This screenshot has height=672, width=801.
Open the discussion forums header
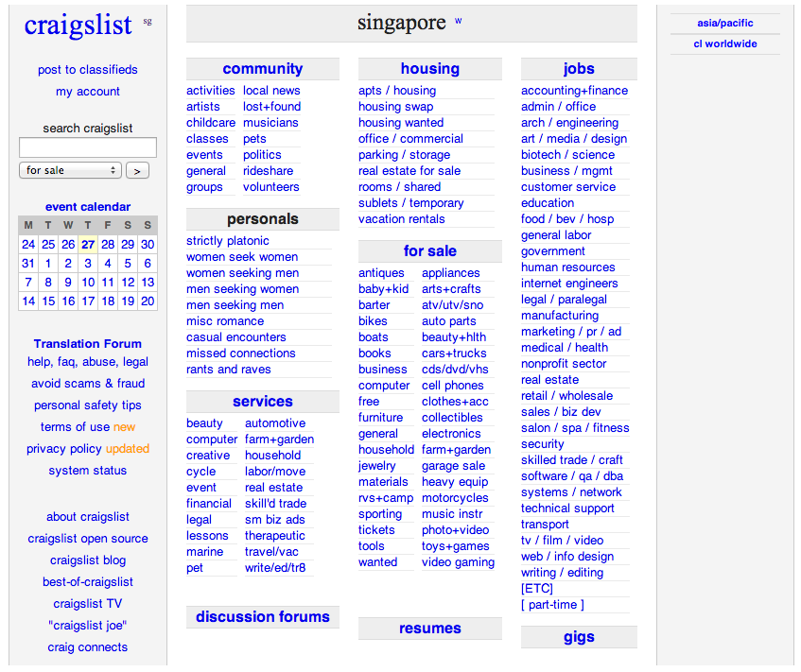(x=263, y=617)
